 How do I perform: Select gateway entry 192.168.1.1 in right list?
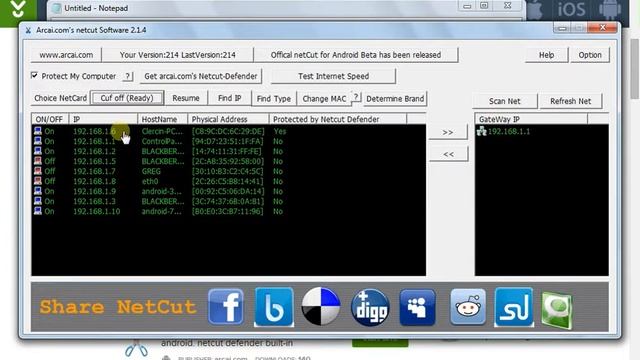[x=509, y=131]
